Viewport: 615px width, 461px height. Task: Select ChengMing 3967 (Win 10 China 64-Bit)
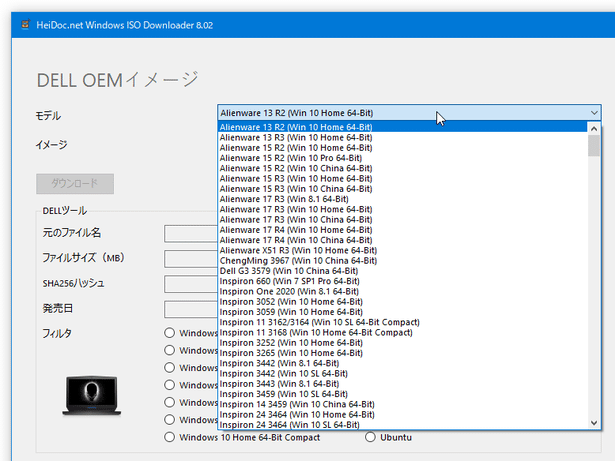pyautogui.click(x=402, y=261)
